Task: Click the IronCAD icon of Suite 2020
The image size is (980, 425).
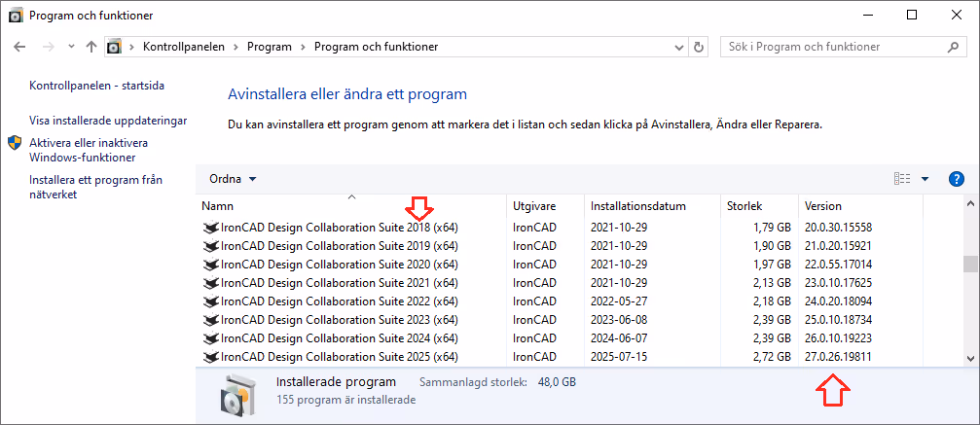Action: [211, 265]
